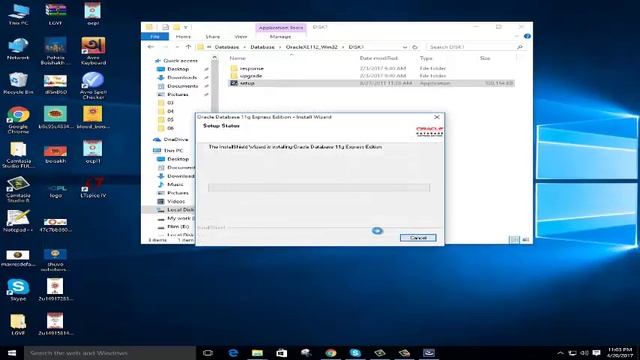Open Skype from the taskbar
Viewport: 640px width, 360px height.
pyautogui.click(x=355, y=353)
